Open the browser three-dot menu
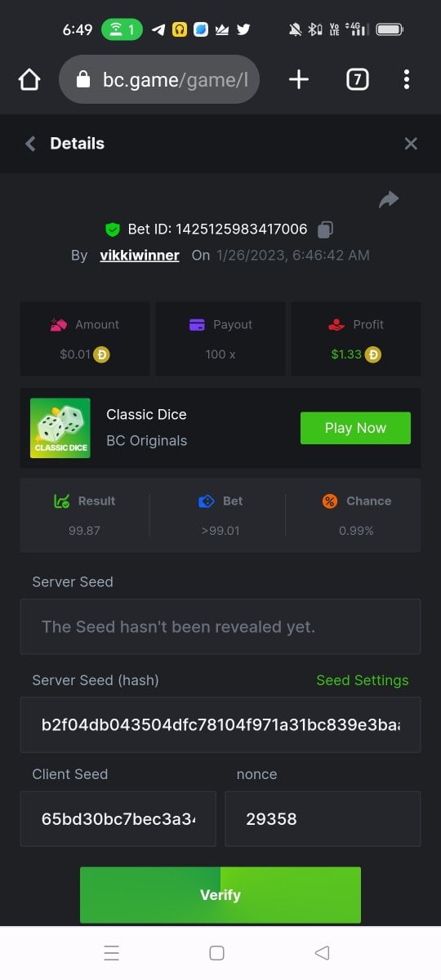The image size is (441, 980). point(407,79)
